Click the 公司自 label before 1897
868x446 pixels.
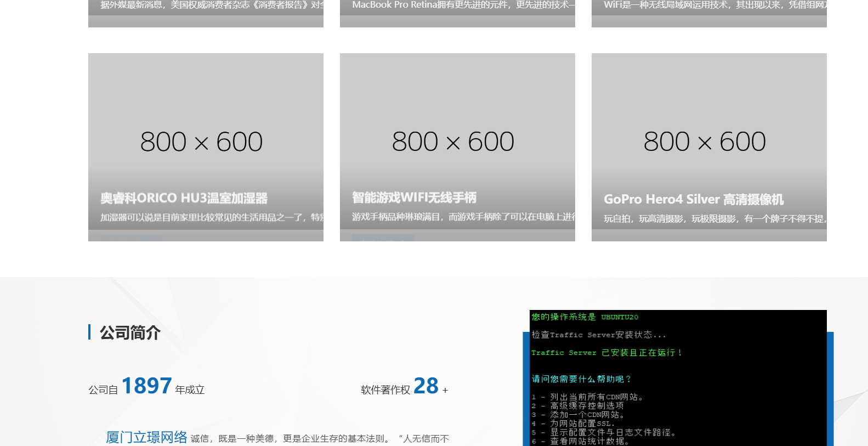[x=103, y=389]
